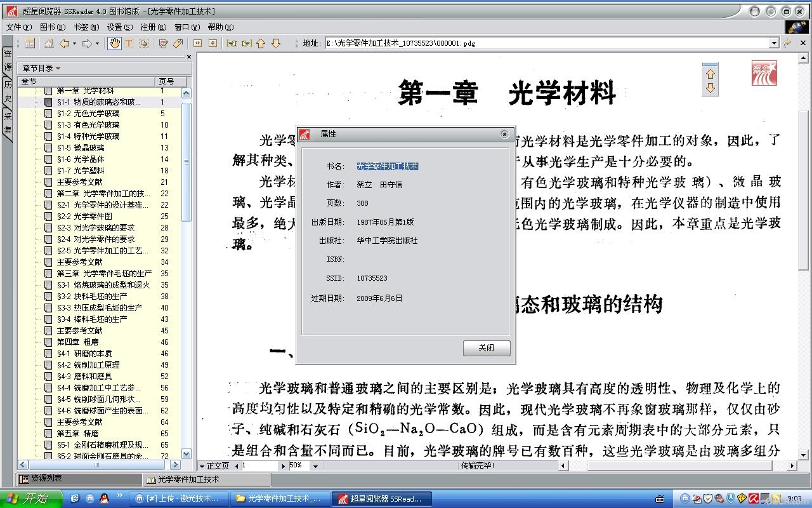Select §1-2 无色光学玻璃 chapter entry

88,114
